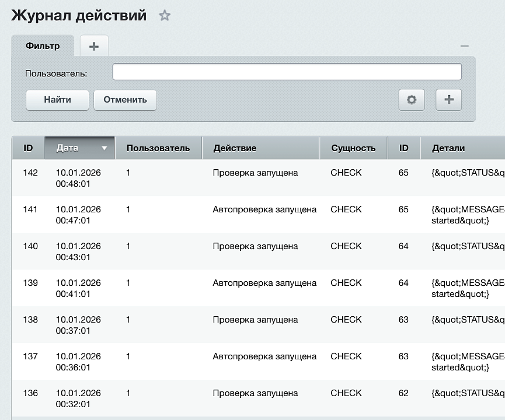Sort by Сущность column header
Screen dimensions: 505x420
353,148
